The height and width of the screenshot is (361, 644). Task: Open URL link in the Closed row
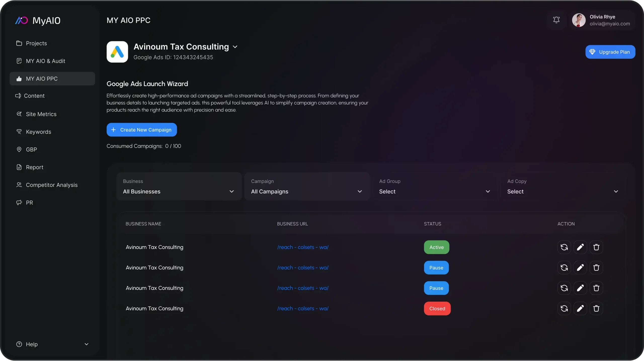tap(303, 308)
